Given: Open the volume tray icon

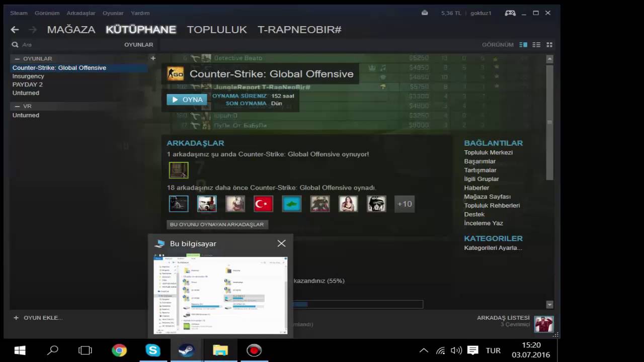Looking at the screenshot, I should point(456,350).
